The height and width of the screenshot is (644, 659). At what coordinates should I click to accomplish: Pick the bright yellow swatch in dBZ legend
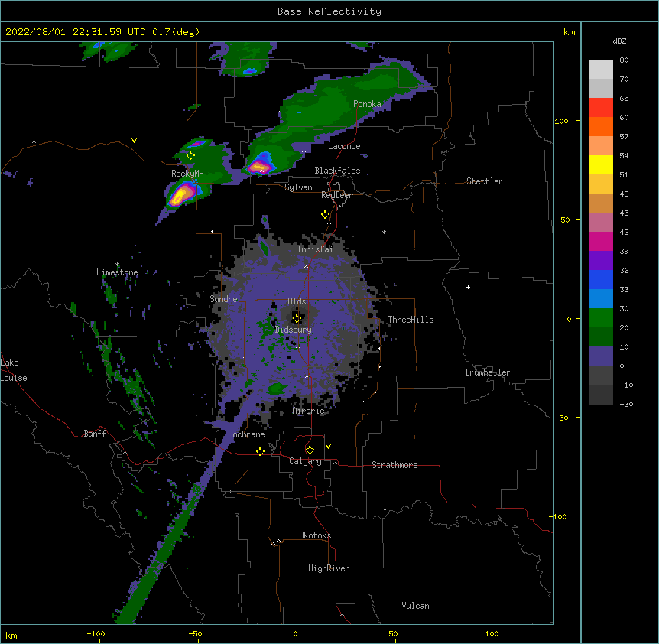pos(601,164)
